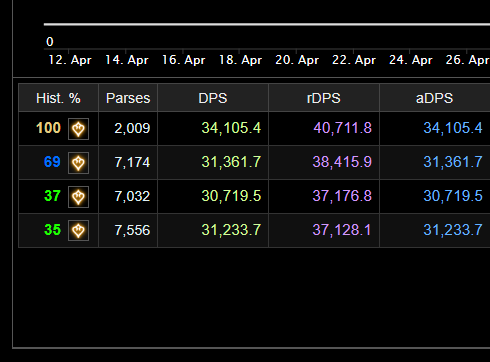Viewport: 490px width, 362px height.
Task: Click the 0 value on chart axis
Action: tap(50, 42)
